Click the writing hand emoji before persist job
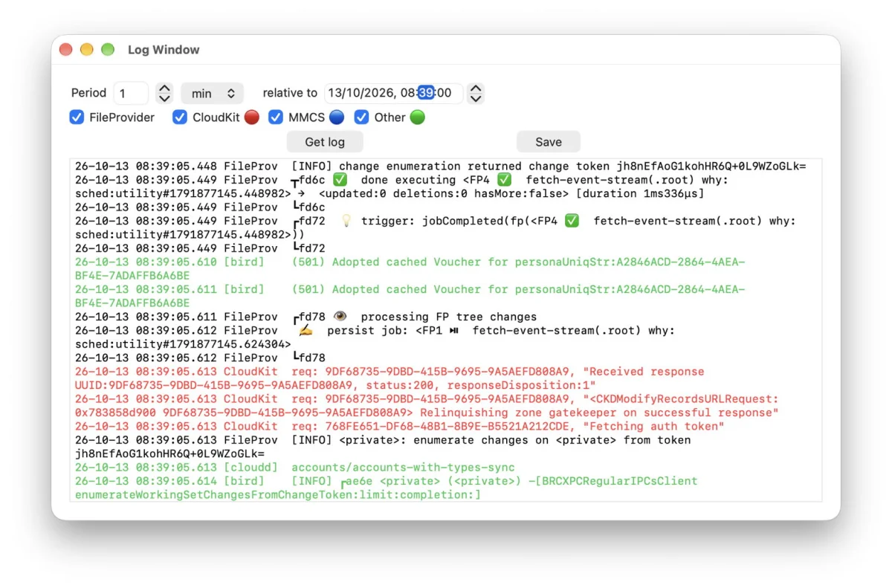Screen dimensions: 892x588 pos(306,330)
